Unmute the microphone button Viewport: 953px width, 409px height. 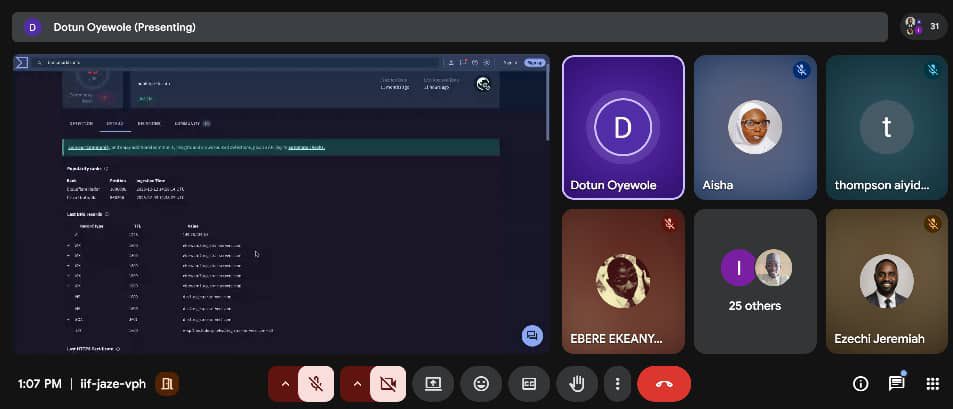(x=316, y=384)
